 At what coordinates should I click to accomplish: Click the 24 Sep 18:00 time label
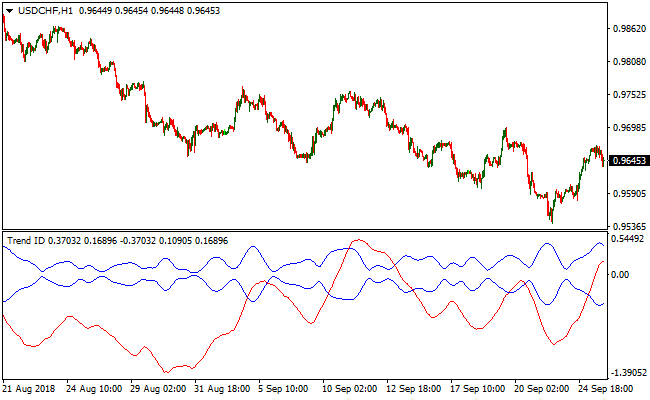coord(605,389)
